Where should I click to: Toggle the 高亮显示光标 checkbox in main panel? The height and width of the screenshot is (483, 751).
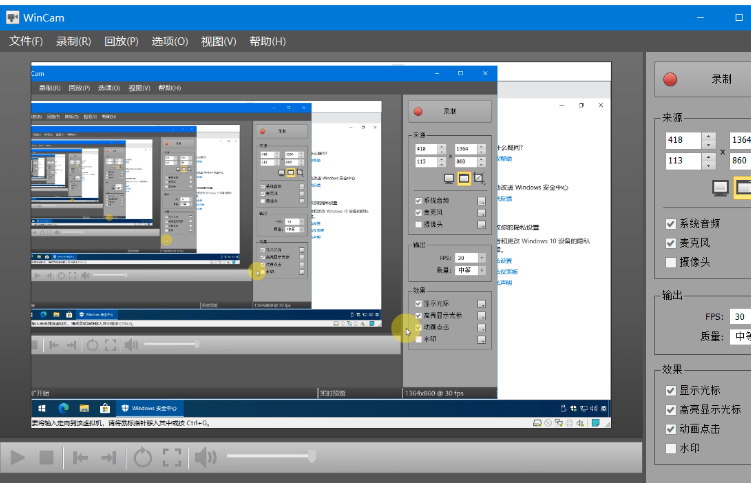(x=671, y=410)
